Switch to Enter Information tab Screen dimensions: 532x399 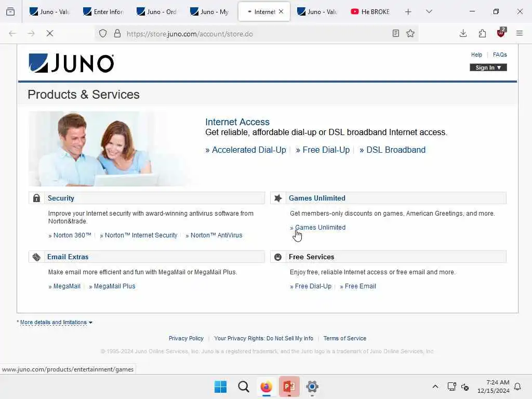[103, 12]
